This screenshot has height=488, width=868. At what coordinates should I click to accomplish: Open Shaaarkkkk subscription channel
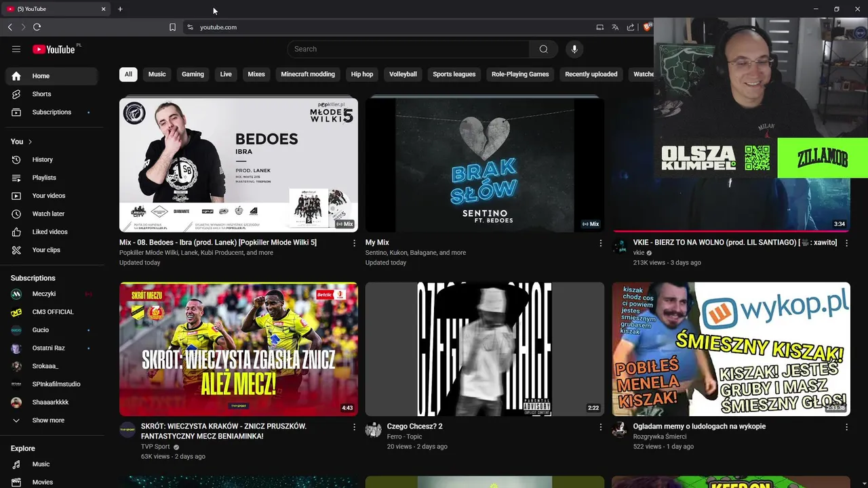click(x=52, y=402)
